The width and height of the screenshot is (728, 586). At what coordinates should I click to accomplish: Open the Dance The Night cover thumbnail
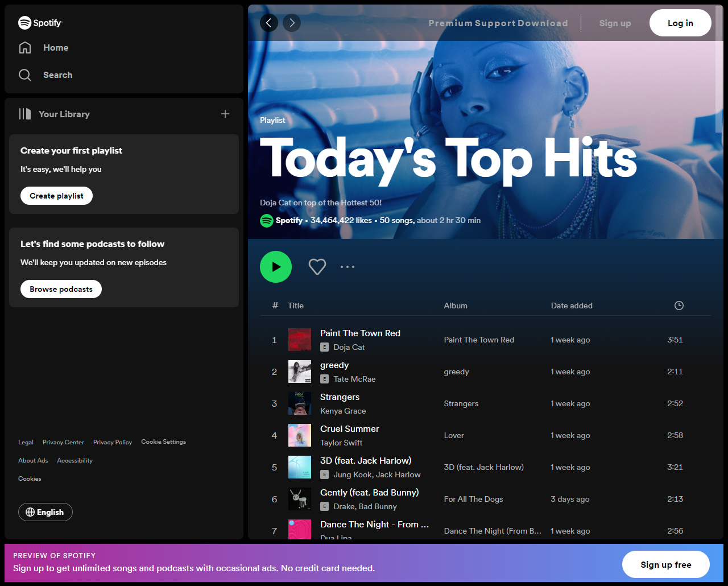[x=300, y=530]
